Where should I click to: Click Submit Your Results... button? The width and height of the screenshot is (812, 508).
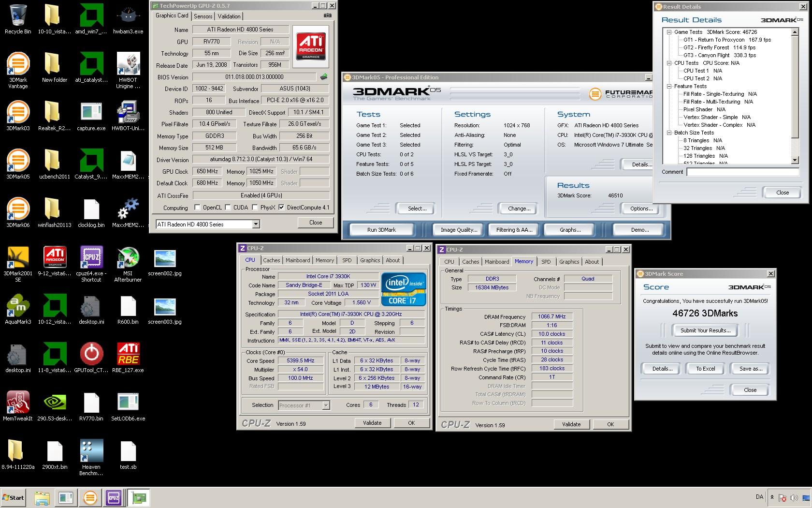pos(705,330)
